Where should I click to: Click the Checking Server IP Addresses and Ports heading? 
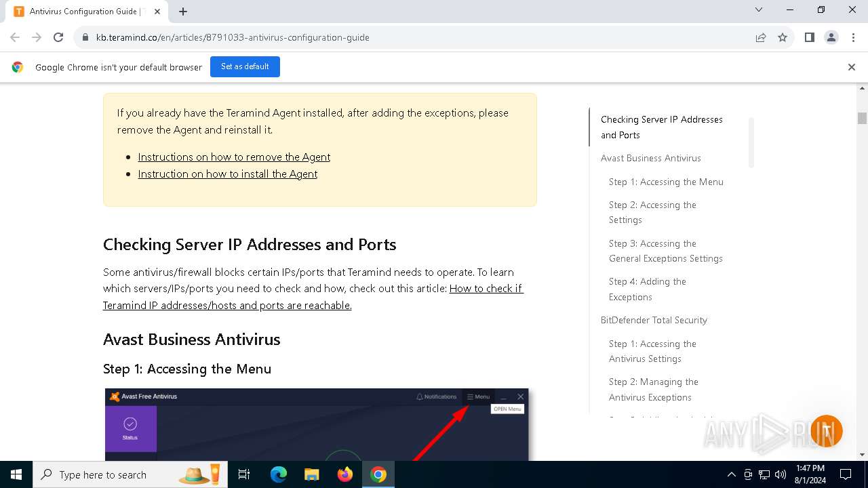[x=250, y=245]
